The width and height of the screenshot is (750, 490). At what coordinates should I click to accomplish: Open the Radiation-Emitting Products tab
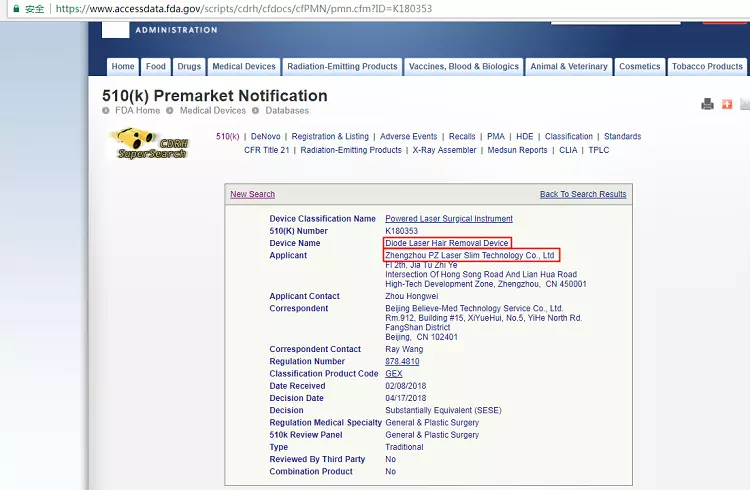(342, 67)
